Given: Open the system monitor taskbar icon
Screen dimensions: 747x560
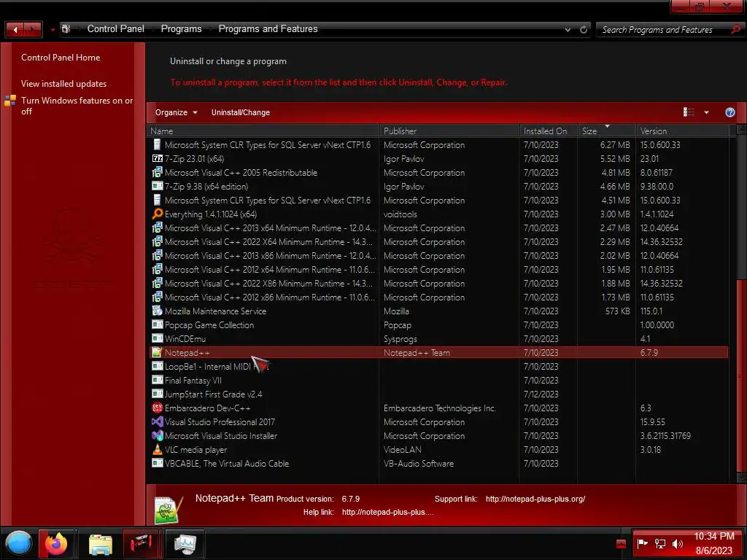Looking at the screenshot, I should click(x=185, y=544).
